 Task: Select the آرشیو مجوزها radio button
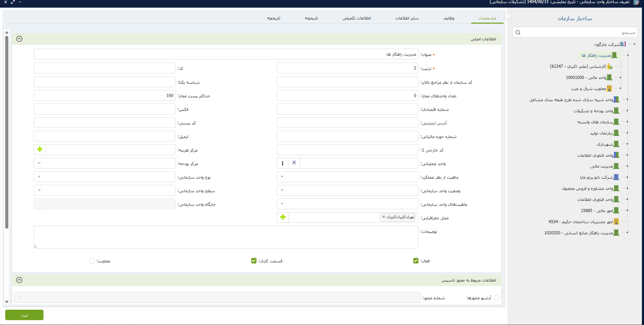pyautogui.click(x=497, y=298)
